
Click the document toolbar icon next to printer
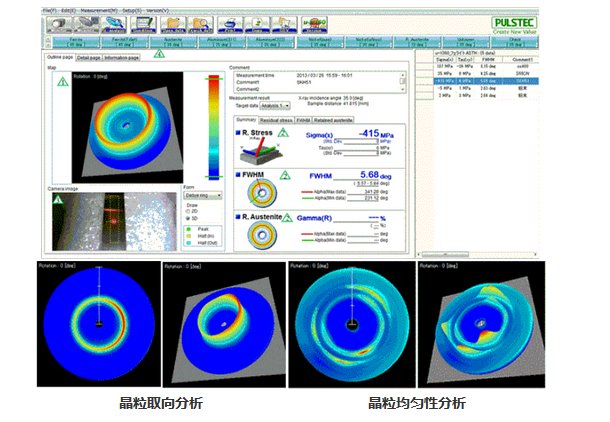[257, 25]
